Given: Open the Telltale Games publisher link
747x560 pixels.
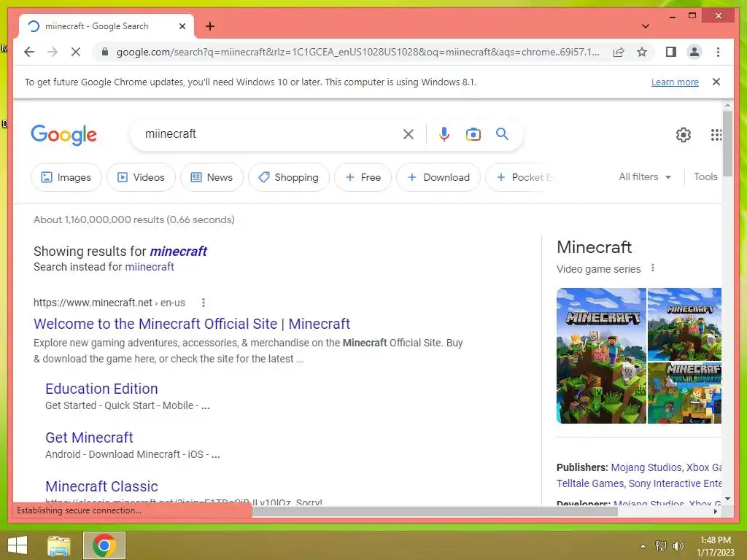Looking at the screenshot, I should pos(589,483).
